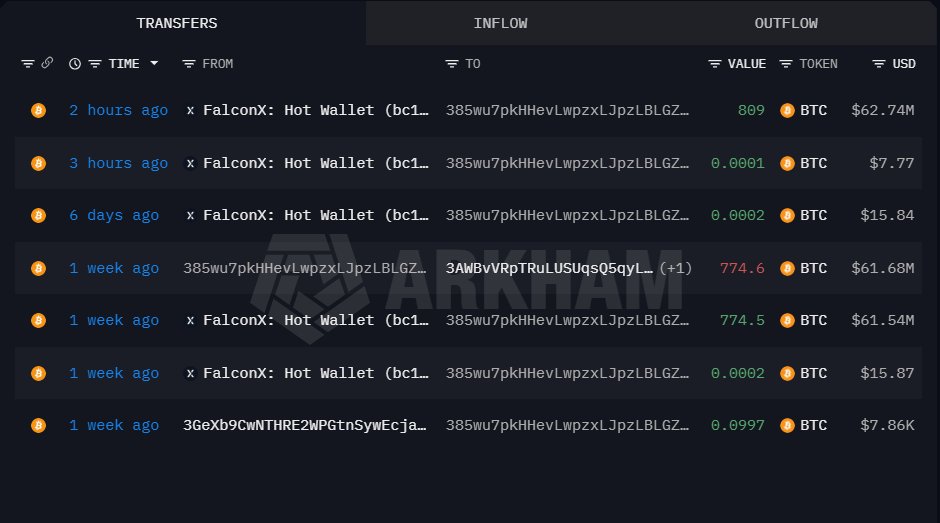Open the '6 days ago' transaction link
940x523 pixels.
pyautogui.click(x=114, y=215)
